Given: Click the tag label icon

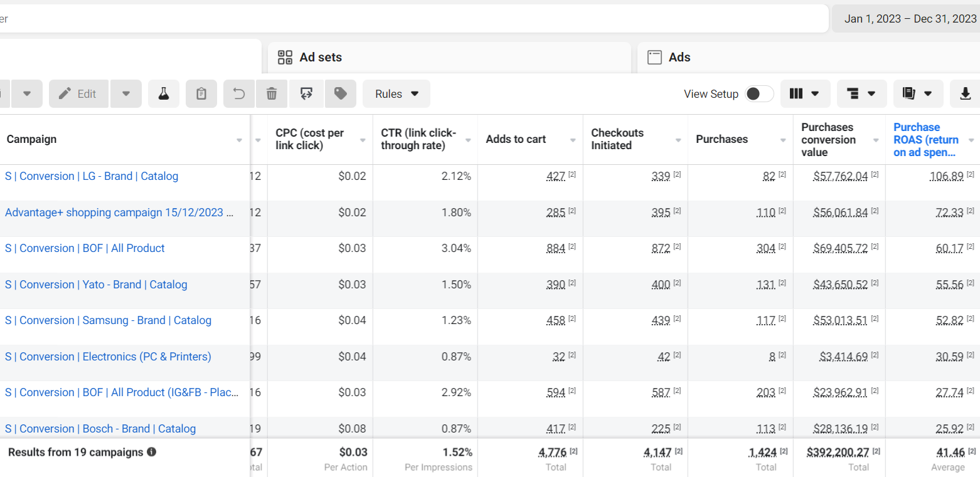Looking at the screenshot, I should click(x=341, y=94).
